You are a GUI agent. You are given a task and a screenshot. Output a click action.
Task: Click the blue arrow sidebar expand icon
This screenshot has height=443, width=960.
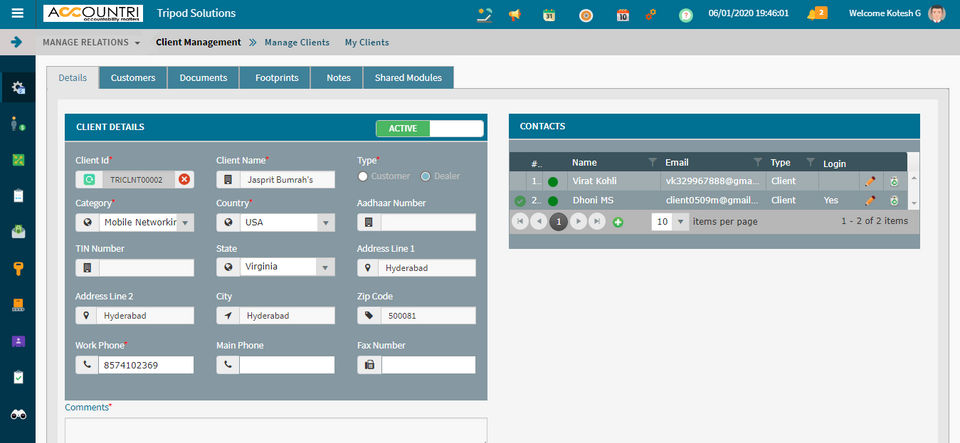point(17,42)
